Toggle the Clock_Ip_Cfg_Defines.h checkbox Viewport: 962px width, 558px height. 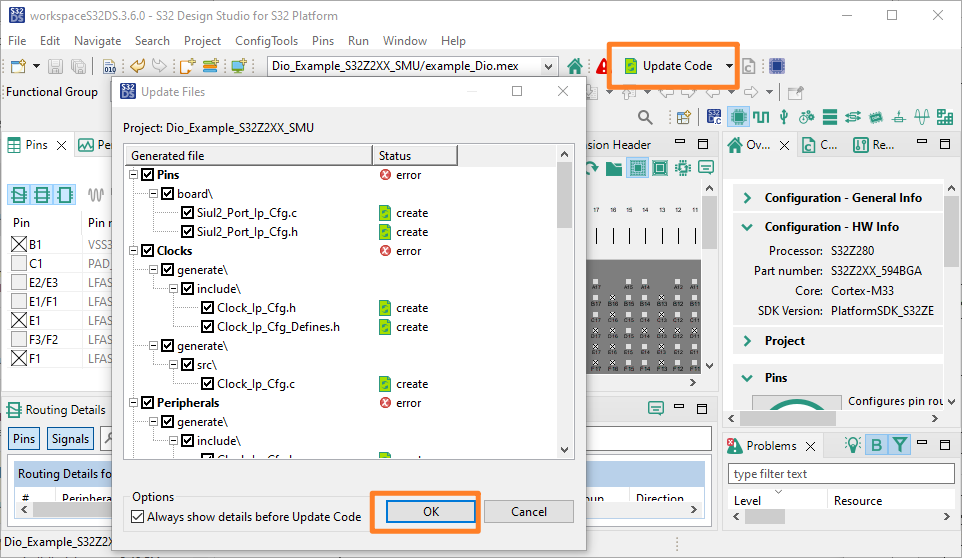click(x=207, y=327)
